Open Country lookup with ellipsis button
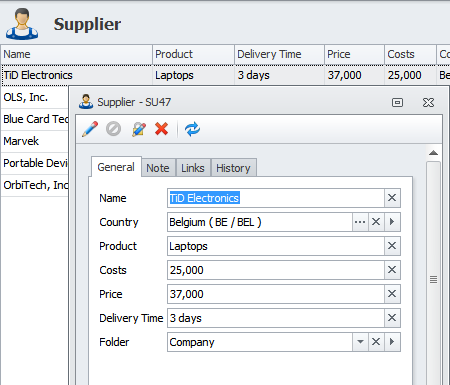Image resolution: width=450 pixels, height=385 pixels. pos(360,222)
